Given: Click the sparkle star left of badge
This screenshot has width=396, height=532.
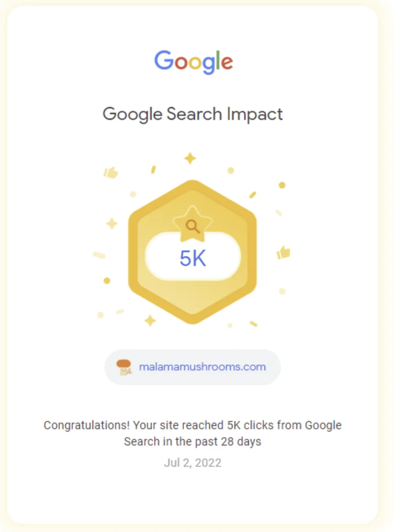Looking at the screenshot, I should (x=112, y=224).
